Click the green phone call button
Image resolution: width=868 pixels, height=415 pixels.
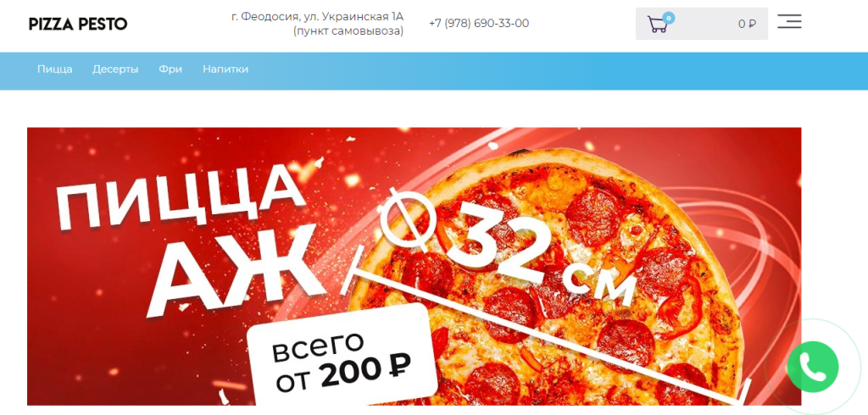813,367
